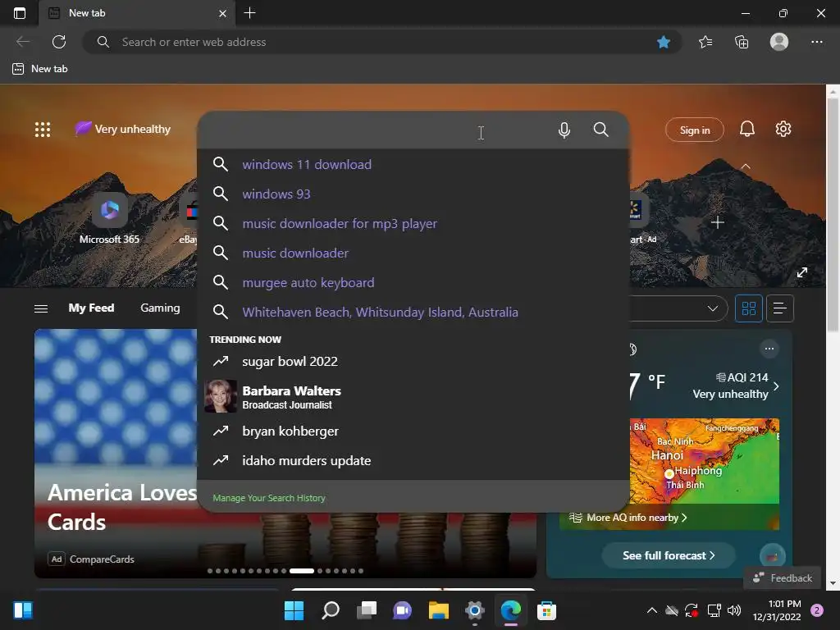Open Very unhealthy air quality badge
This screenshot has width=840, height=630.
click(123, 129)
